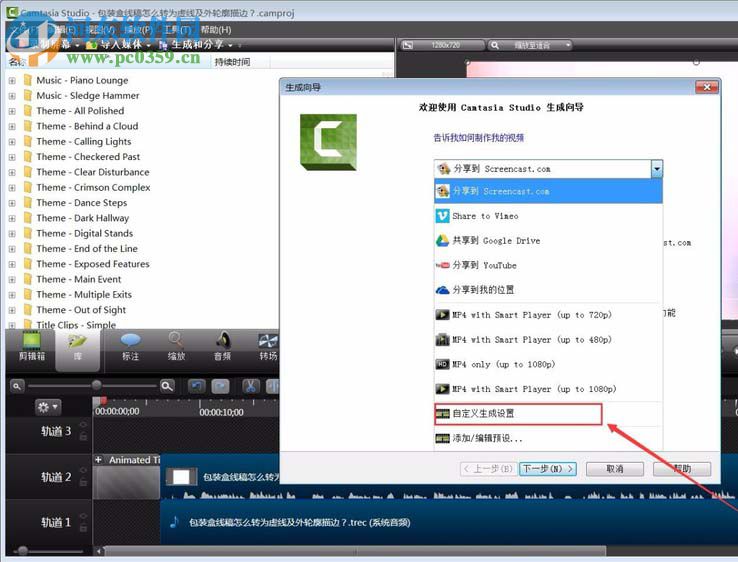Toggle lock of 轨道 3
This screenshot has width=738, height=562.
coord(83,436)
